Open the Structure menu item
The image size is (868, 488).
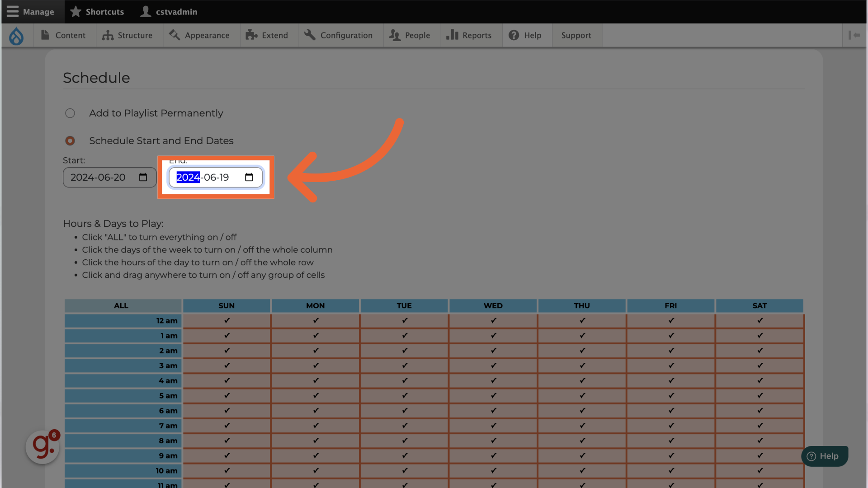pos(128,35)
